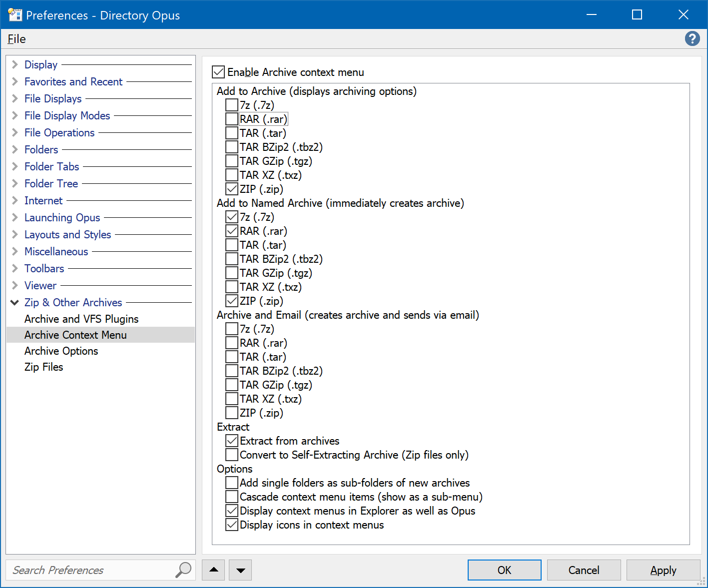Expand the Internet category
The image size is (708, 588).
pyautogui.click(x=14, y=200)
